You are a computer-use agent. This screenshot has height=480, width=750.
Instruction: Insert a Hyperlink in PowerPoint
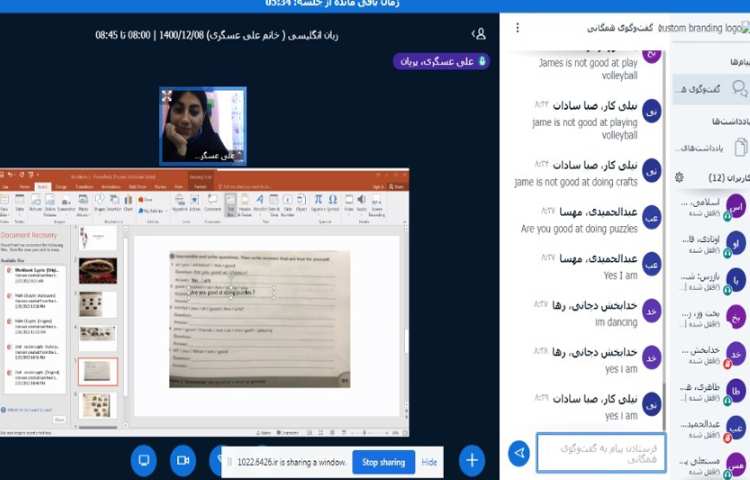pos(180,203)
